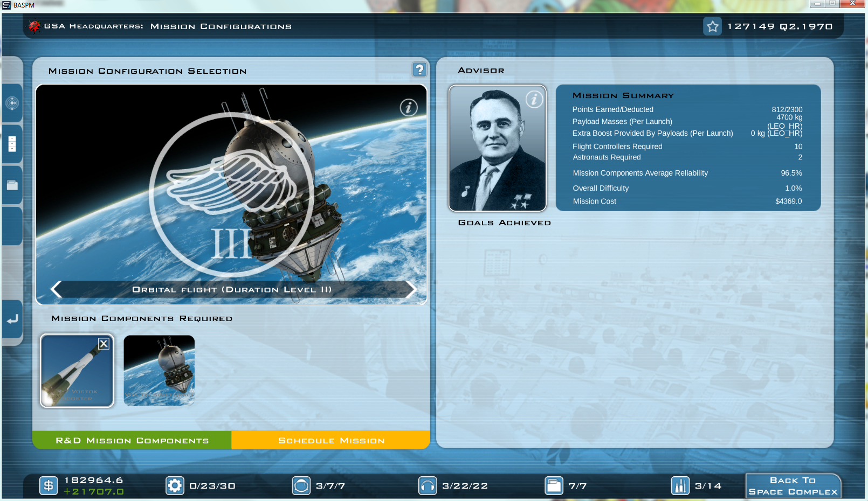Click the folder icon showing 7/7
The width and height of the screenshot is (868, 501).
[x=554, y=486]
